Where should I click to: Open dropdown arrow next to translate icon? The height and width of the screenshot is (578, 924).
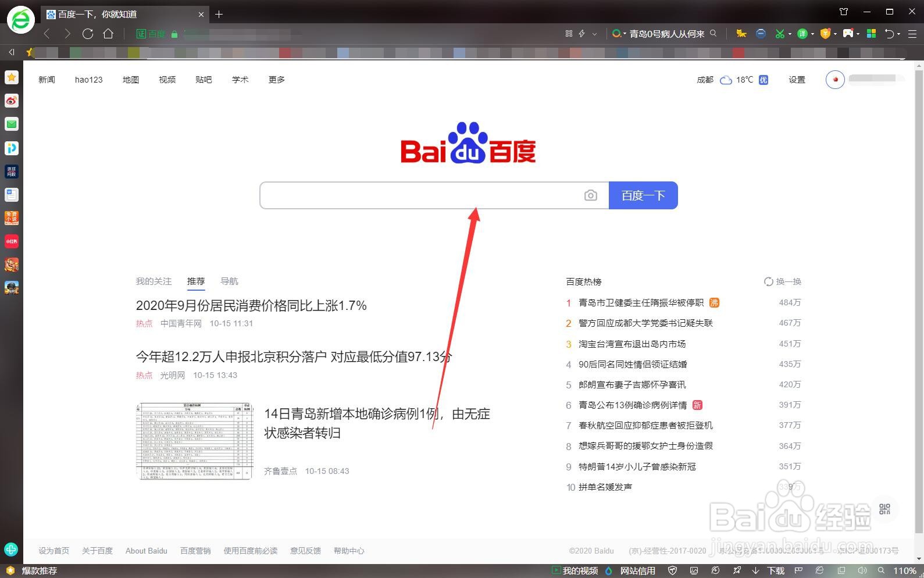(812, 34)
